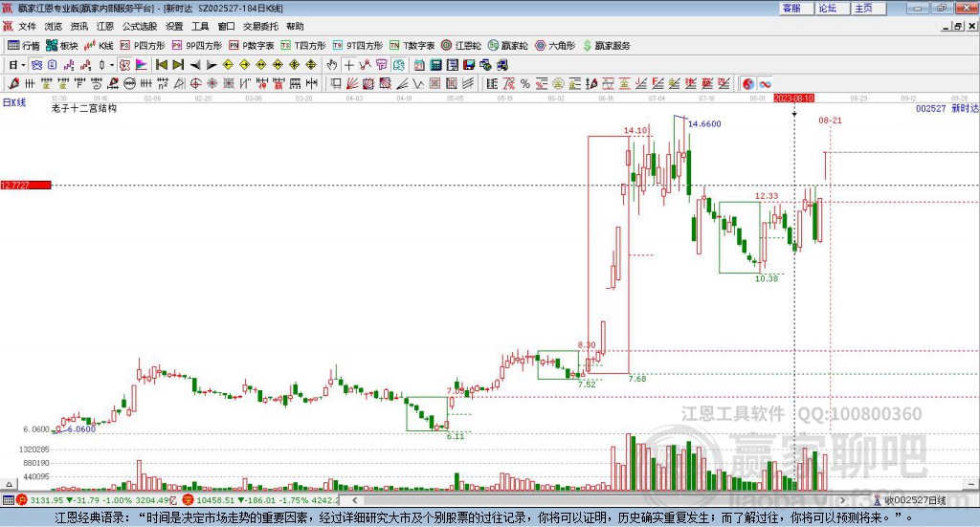Click the Shanghai index 3131.95 status entry
Screen dimensions: 980x527
[x=98, y=500]
